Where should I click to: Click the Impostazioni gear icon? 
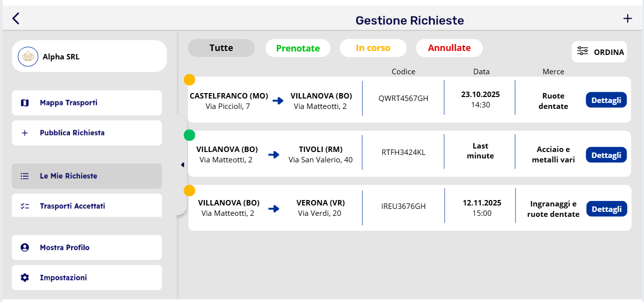[x=25, y=278]
